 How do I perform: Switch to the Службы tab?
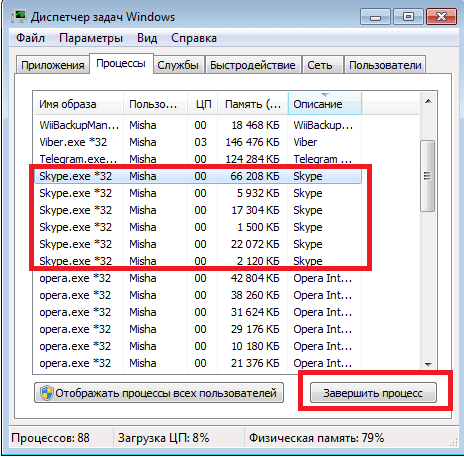(x=178, y=65)
